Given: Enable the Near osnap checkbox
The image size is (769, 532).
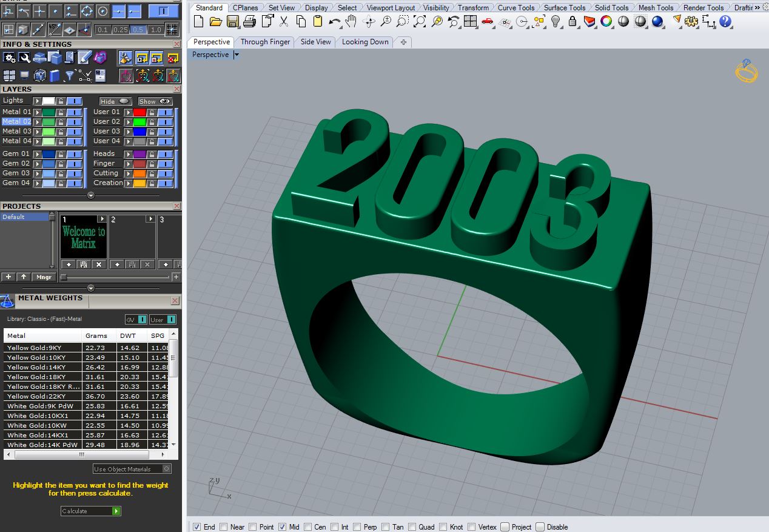Looking at the screenshot, I should click(x=223, y=527).
